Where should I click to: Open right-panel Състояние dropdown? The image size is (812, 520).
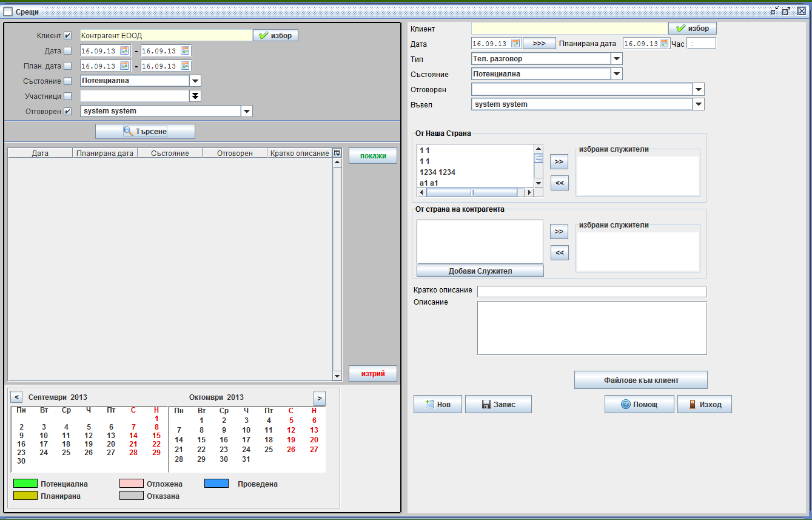617,74
